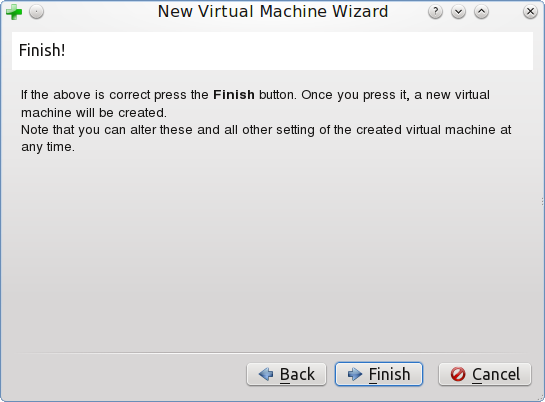This screenshot has width=545, height=402.
Task: Click the blue right arrow on Finish
Action: click(355, 374)
